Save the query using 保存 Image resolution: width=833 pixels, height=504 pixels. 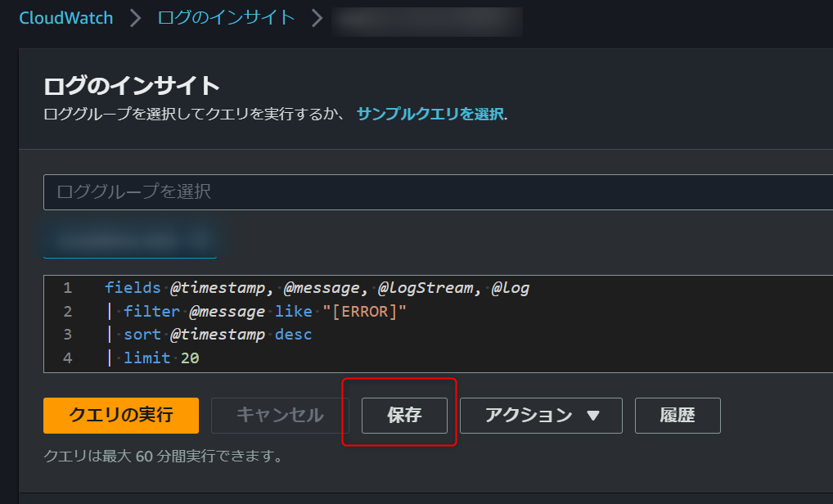(x=404, y=416)
